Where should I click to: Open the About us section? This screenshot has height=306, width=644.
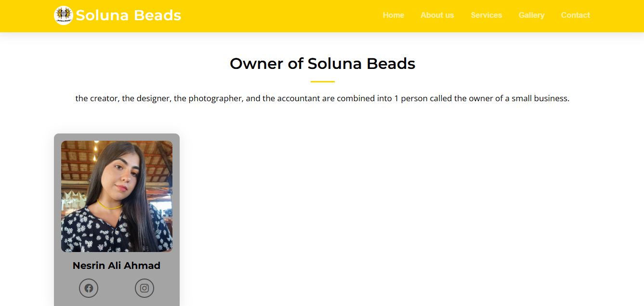(437, 15)
